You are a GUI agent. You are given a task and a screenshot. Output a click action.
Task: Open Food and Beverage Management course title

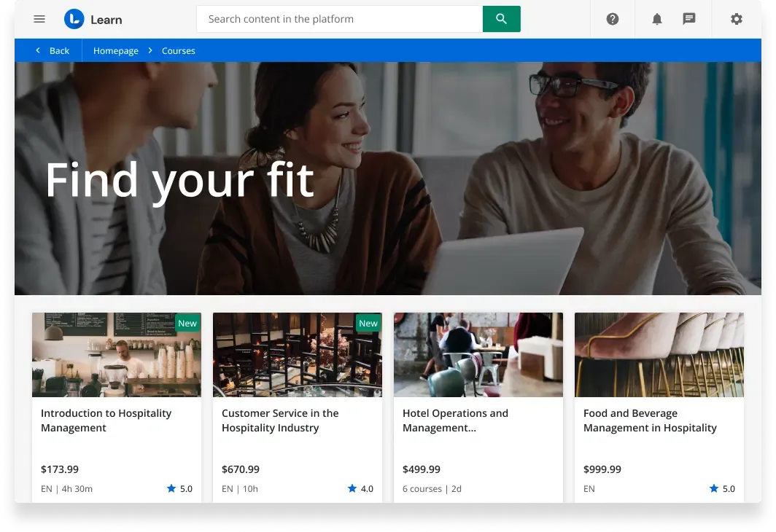650,420
